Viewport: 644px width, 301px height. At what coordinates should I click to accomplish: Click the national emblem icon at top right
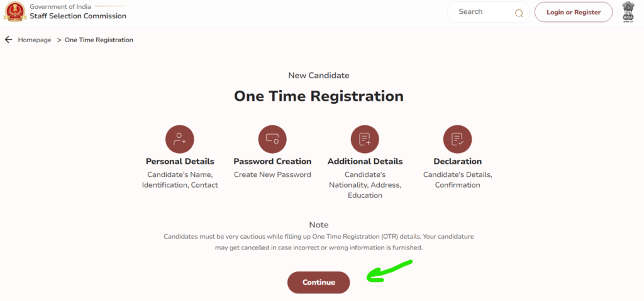tap(628, 12)
